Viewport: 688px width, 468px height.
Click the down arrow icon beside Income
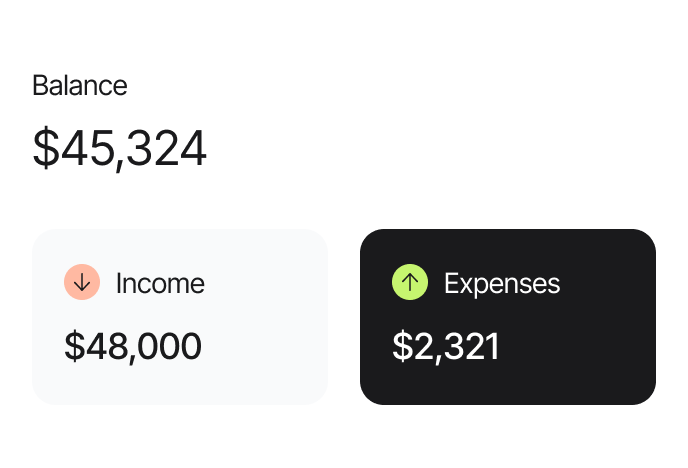83,283
